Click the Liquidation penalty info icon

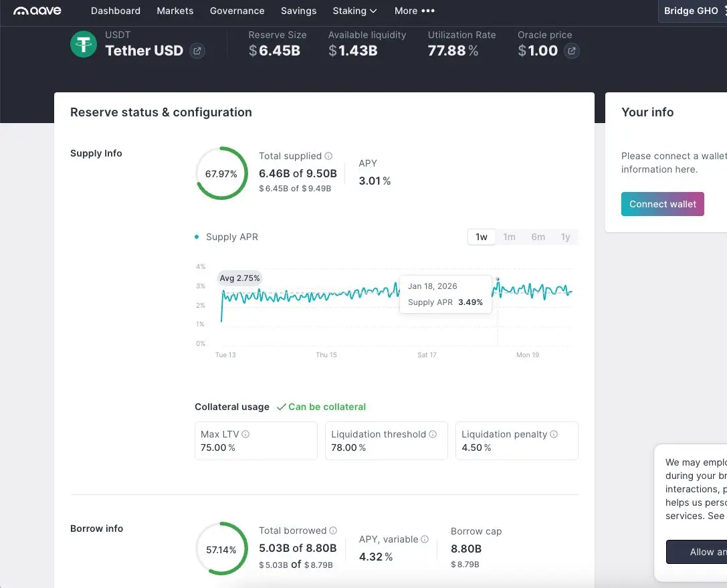pyautogui.click(x=554, y=434)
